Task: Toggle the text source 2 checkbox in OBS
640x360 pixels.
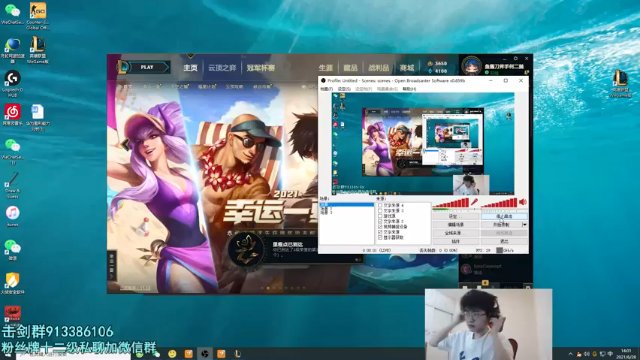Action: coord(380,221)
